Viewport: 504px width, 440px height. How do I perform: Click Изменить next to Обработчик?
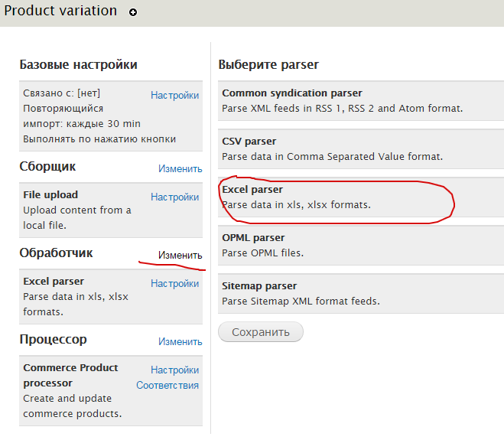point(180,255)
